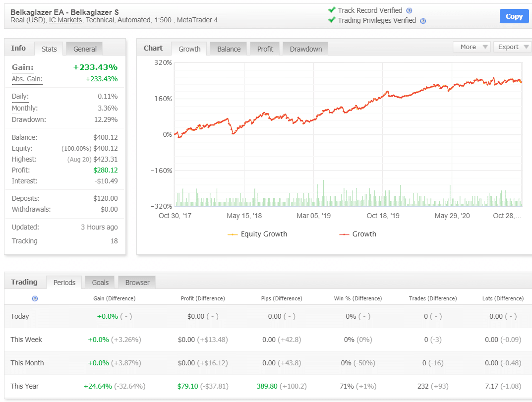Image resolution: width=532 pixels, height=402 pixels.
Task: Click the Drawdown label in Stats panel
Action: [x=29, y=119]
